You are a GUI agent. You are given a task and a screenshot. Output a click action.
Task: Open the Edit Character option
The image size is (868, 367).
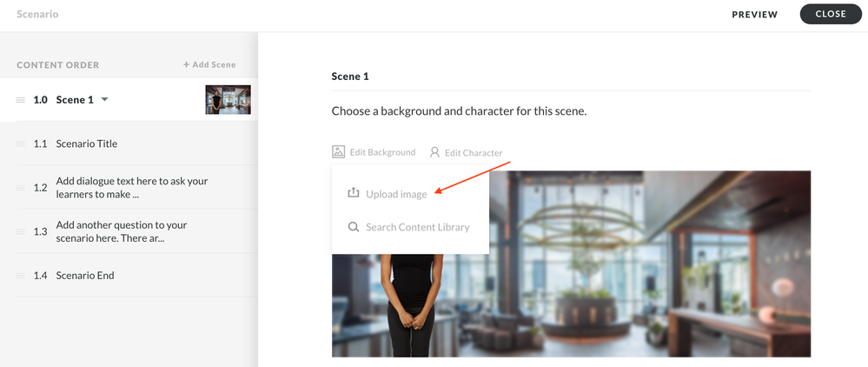pos(474,153)
